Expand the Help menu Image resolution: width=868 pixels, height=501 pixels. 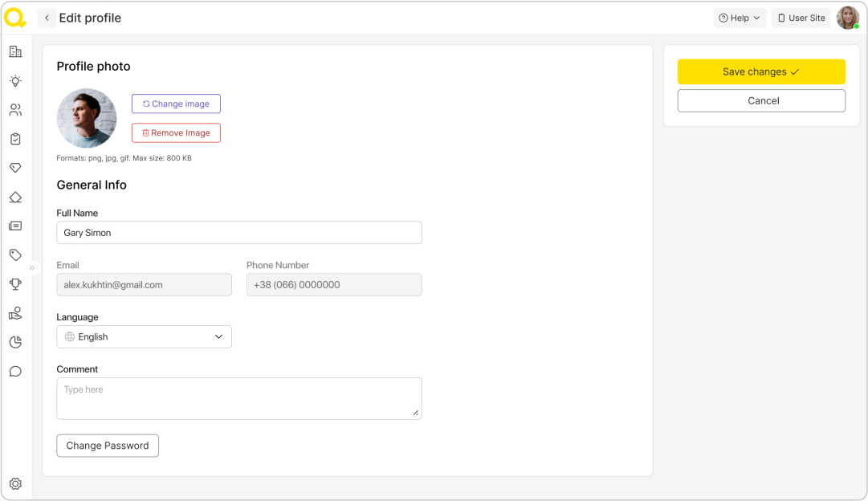(x=740, y=18)
